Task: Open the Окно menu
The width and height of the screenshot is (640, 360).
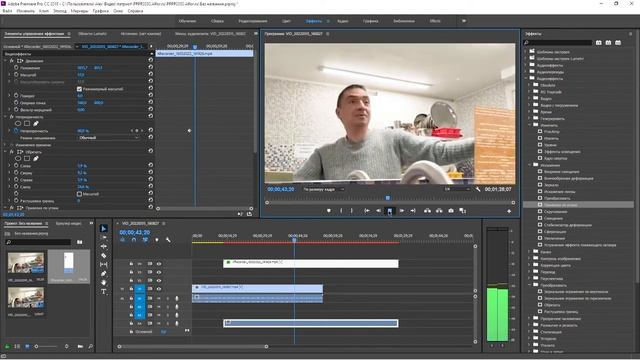Action: point(118,11)
